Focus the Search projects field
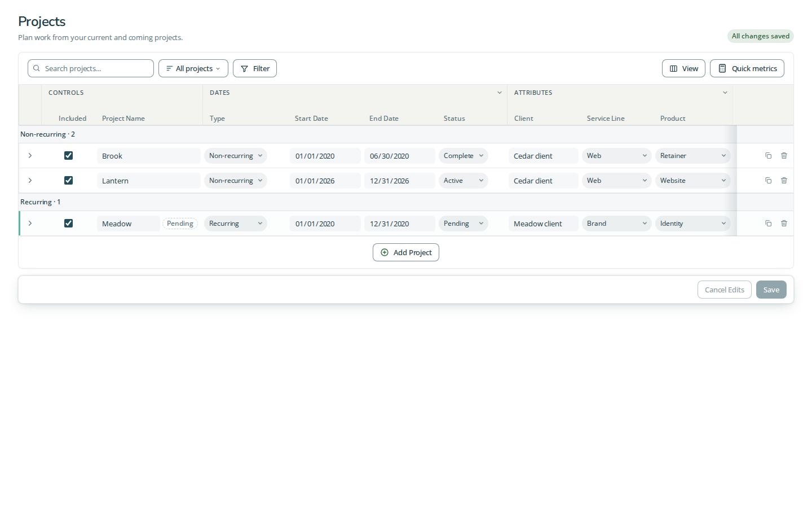Viewport: 812px width, 508px height. [x=91, y=68]
